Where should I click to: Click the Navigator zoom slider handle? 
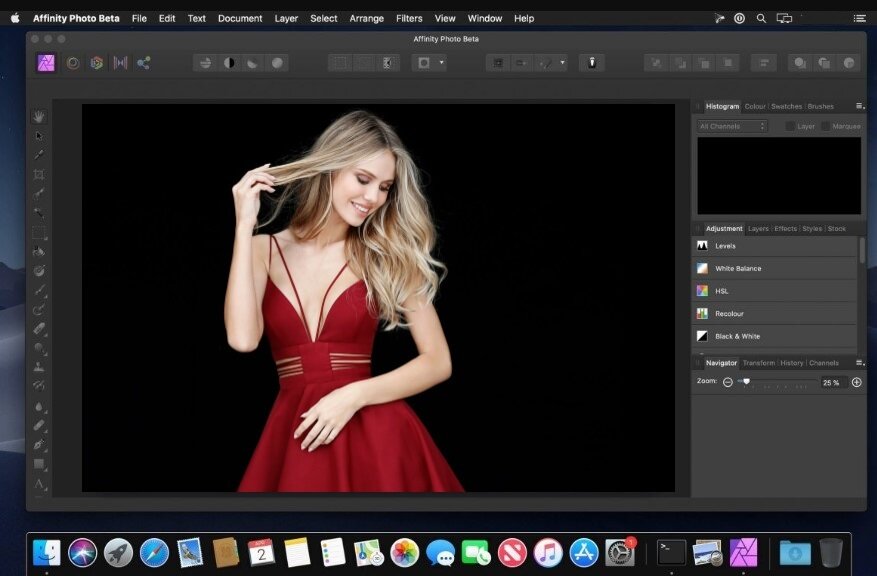point(746,382)
